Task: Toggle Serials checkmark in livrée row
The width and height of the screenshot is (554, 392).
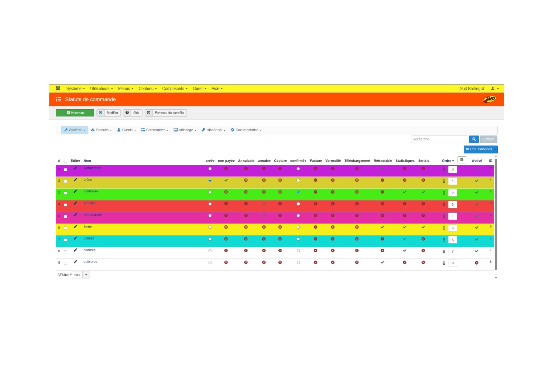Action: 423,227
